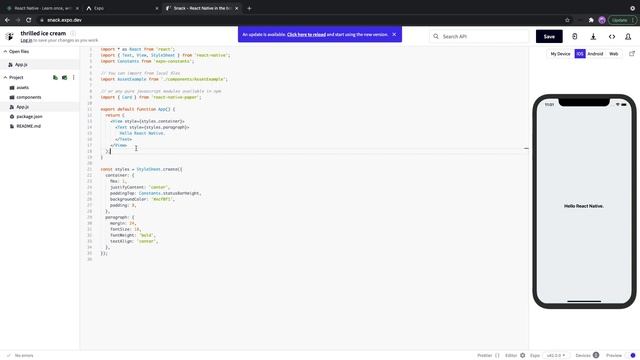Click the search magnifier icon
Viewport: 640px width, 360px height.
[436, 36]
